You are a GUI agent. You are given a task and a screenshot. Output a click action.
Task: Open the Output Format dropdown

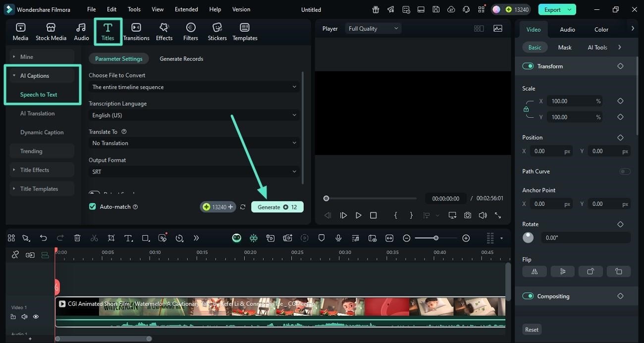pos(195,172)
